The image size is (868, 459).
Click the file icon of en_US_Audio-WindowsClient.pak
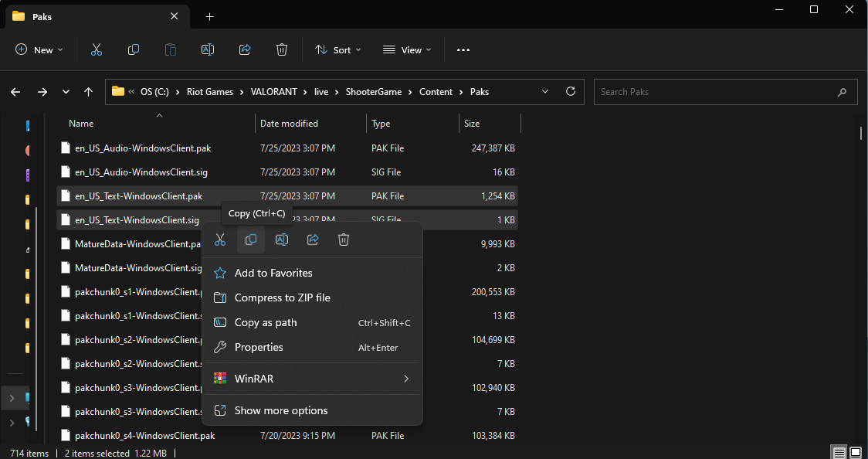click(x=66, y=148)
